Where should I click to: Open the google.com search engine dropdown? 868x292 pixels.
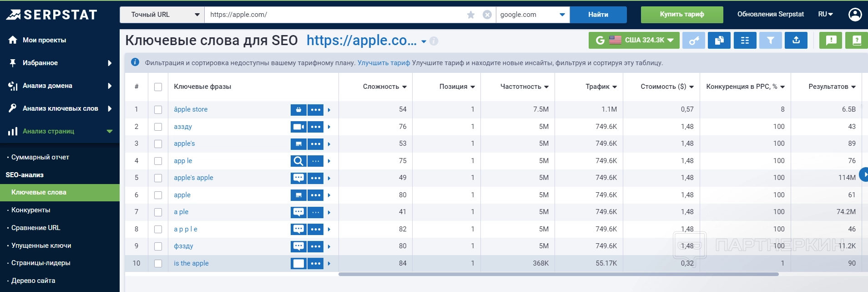533,15
